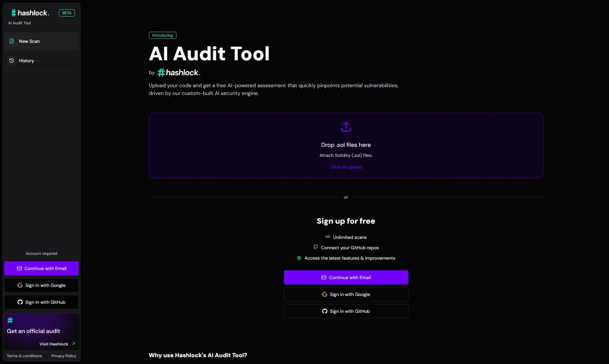Screen dimensions: 609x364
Task: Click the Connect your GitHub repos text
Action: coord(350,248)
